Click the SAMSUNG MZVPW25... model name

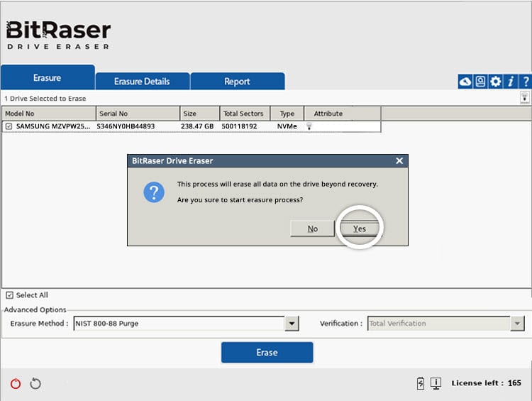pos(53,126)
